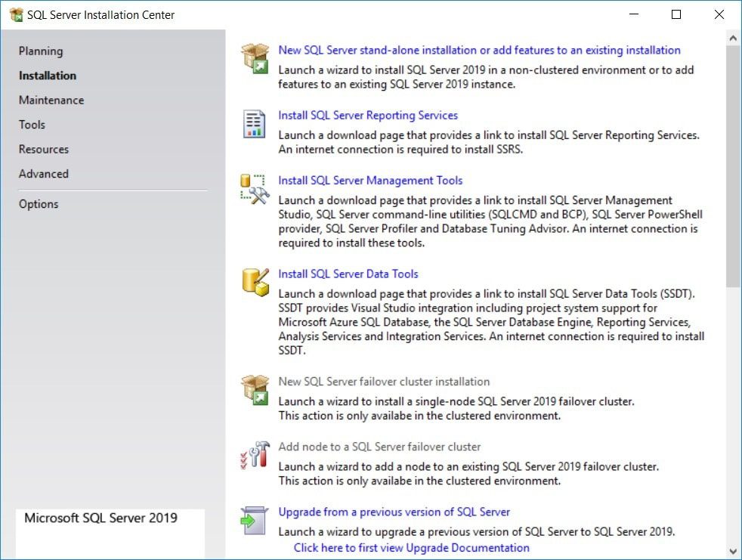742x560 pixels.
Task: Open the Resources section
Action: tap(43, 149)
